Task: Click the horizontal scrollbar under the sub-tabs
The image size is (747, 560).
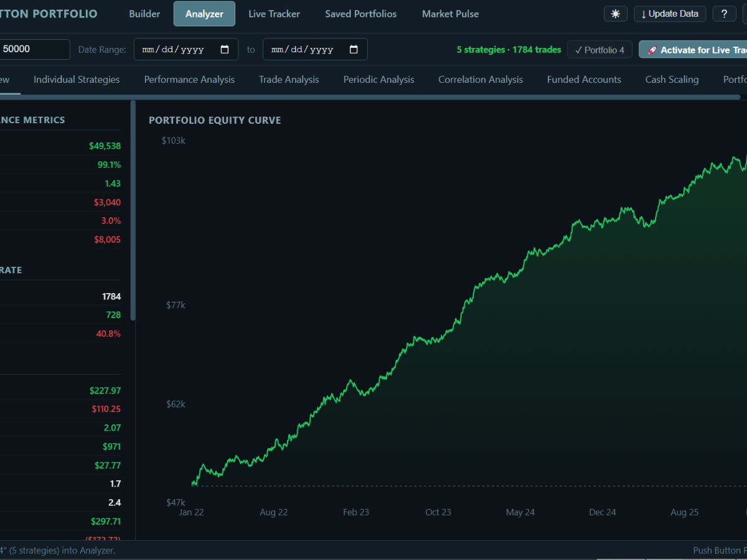Action: 370,97
